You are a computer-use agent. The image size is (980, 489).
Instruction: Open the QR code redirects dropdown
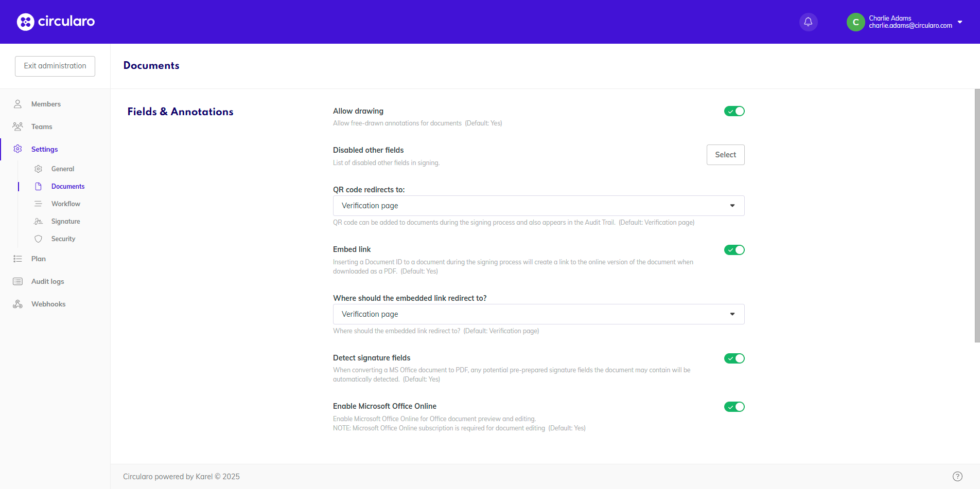538,206
